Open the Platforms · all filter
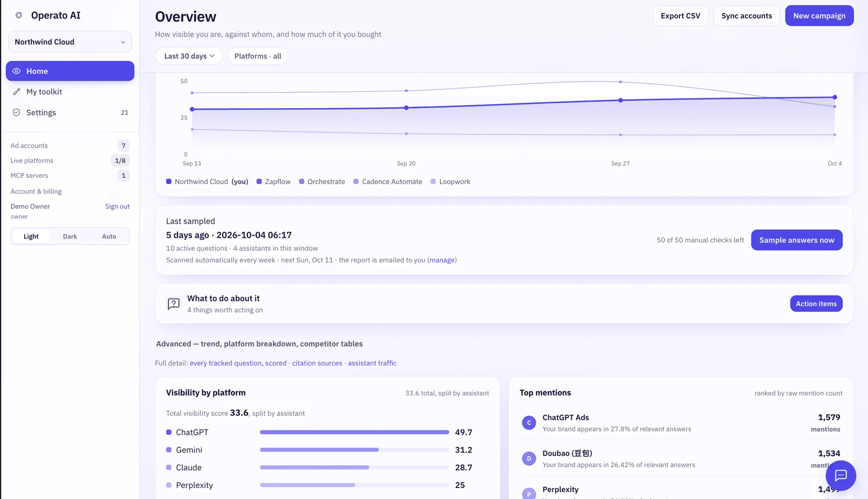868x499 pixels. (258, 56)
